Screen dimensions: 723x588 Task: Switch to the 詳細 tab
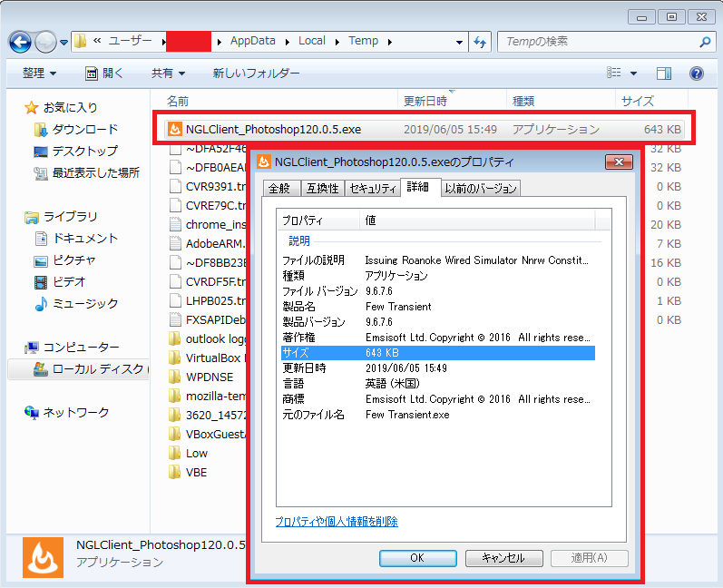tap(420, 187)
